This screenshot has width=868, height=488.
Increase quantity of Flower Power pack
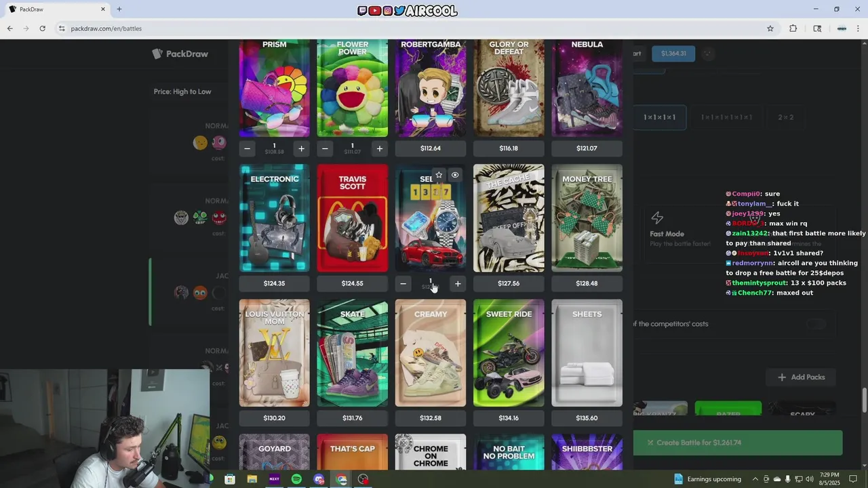[x=380, y=148]
